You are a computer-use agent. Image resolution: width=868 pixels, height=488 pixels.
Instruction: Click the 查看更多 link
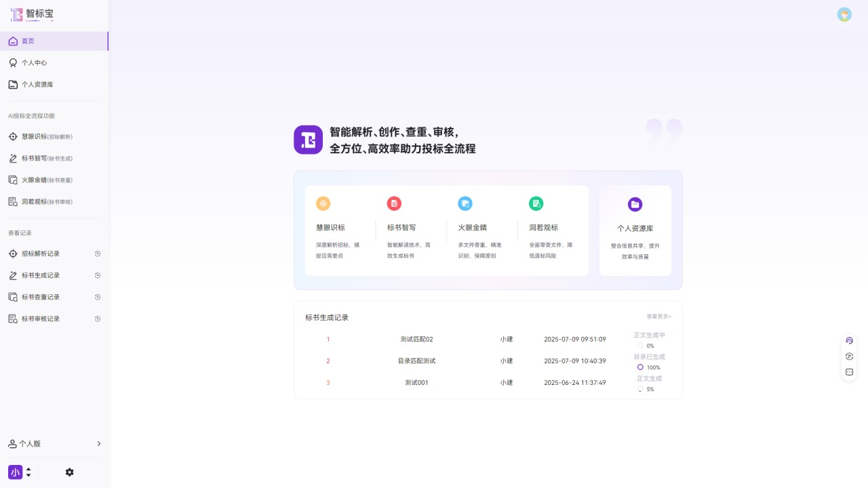[x=658, y=317]
